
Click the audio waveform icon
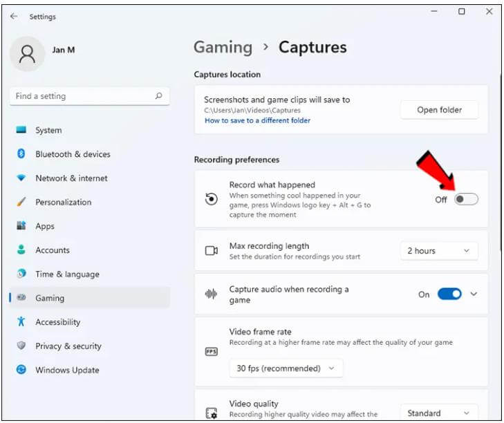[211, 294]
